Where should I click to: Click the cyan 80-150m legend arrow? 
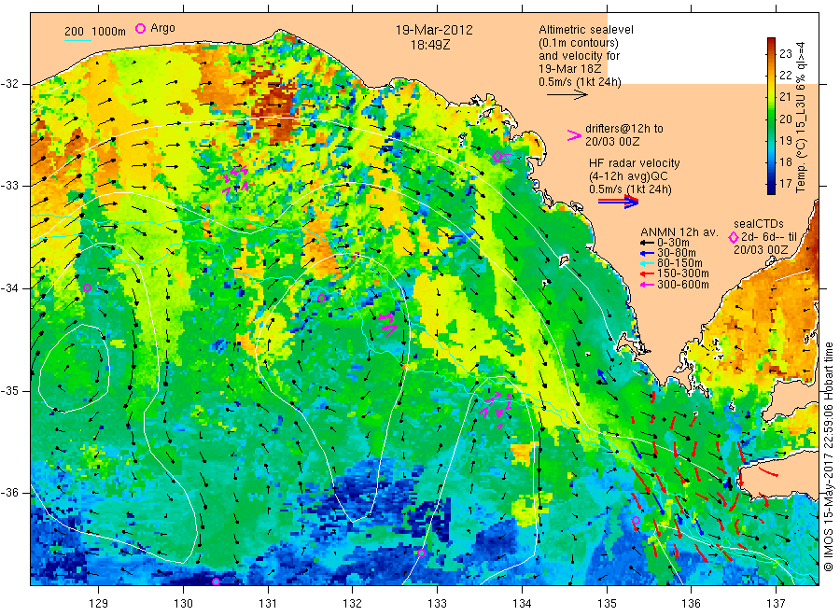649,263
